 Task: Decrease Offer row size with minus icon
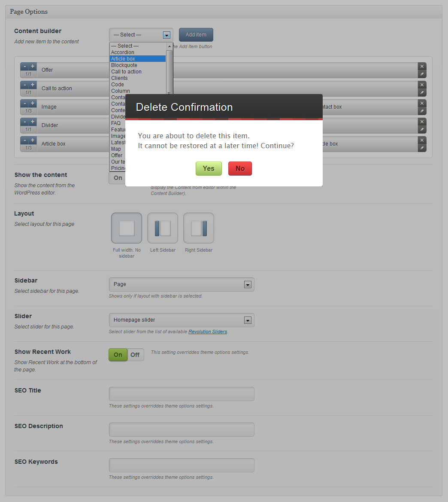coord(24,66)
